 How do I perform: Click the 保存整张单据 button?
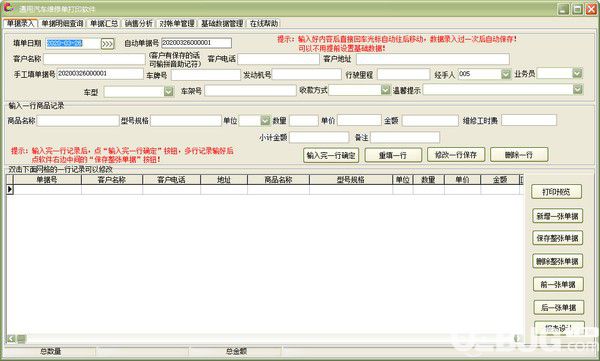click(x=558, y=238)
